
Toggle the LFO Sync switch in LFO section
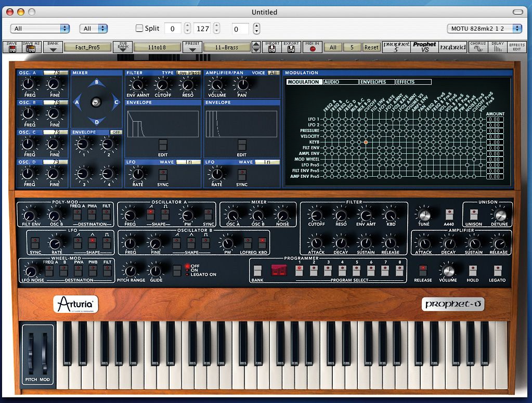(35, 243)
